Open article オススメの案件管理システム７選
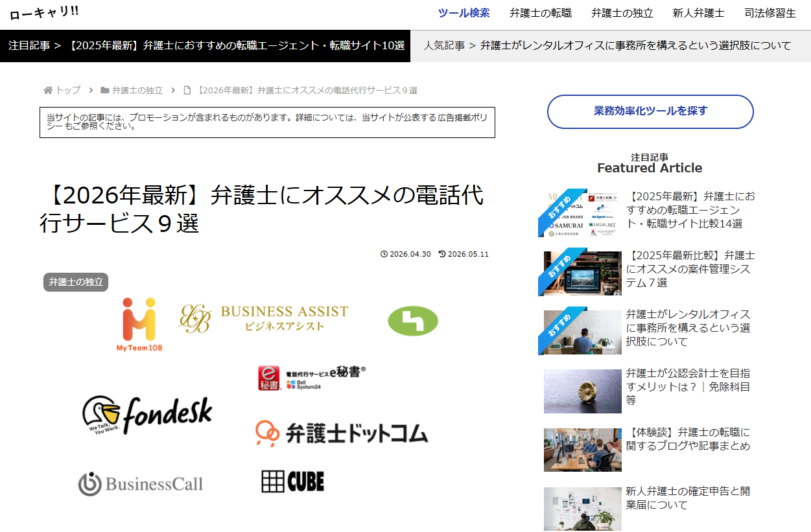Screen dimensions: 811x532 690,269
